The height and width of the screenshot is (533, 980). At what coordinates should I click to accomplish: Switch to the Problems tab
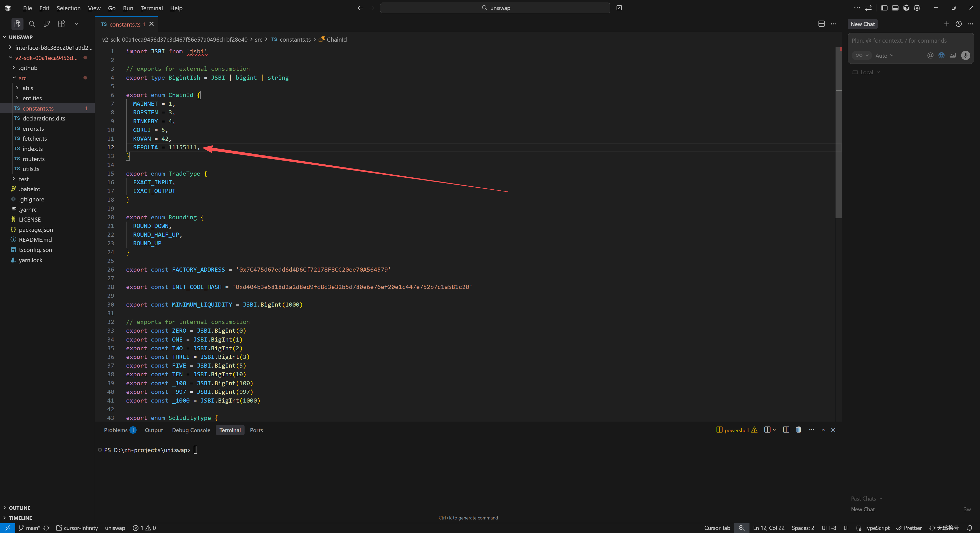tap(116, 430)
